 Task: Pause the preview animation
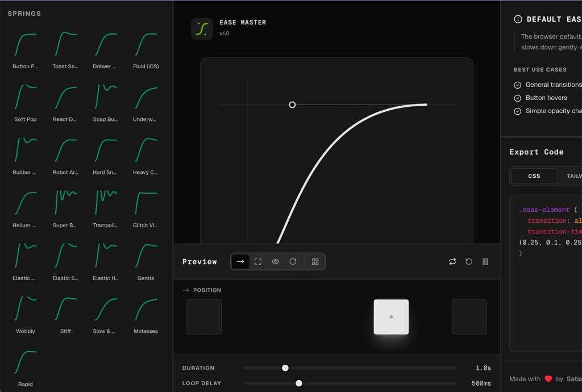tap(485, 261)
